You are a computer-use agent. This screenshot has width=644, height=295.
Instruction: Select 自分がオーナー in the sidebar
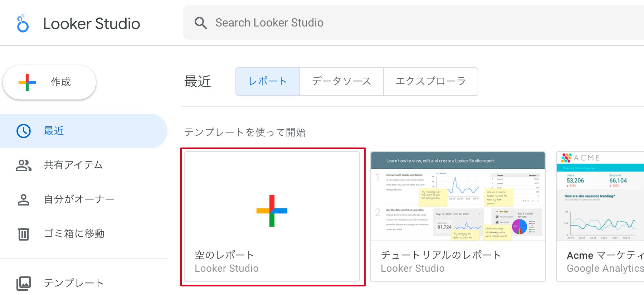(x=79, y=199)
